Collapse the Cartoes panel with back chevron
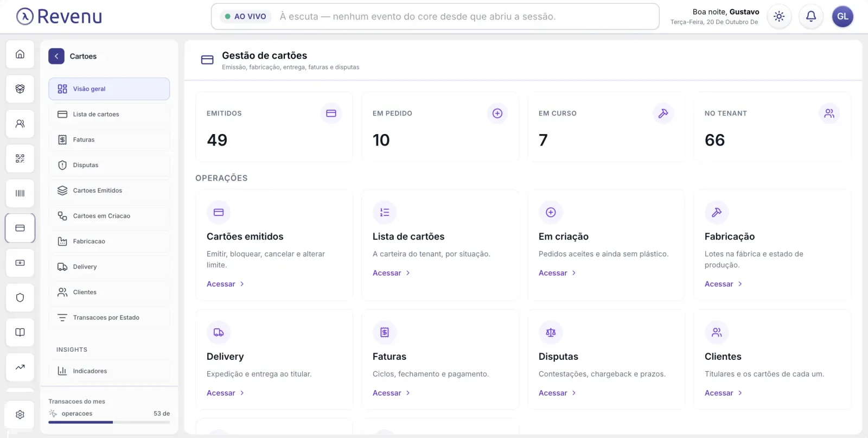The width and height of the screenshot is (868, 438). (x=56, y=56)
